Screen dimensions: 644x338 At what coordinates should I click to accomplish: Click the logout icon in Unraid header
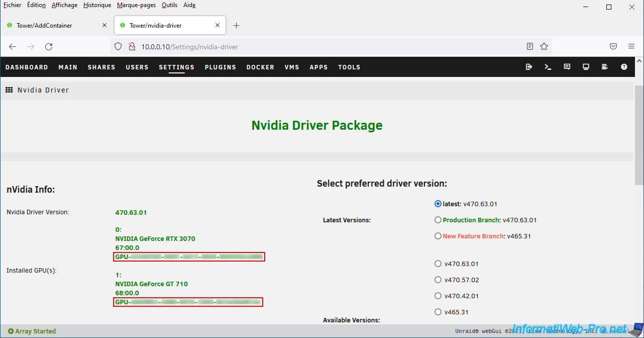529,67
